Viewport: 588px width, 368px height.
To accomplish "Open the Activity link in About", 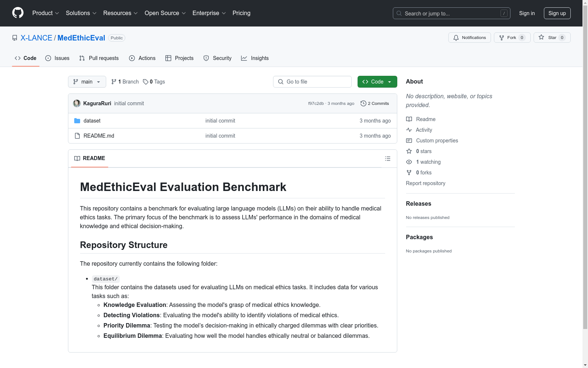I will click(419, 130).
